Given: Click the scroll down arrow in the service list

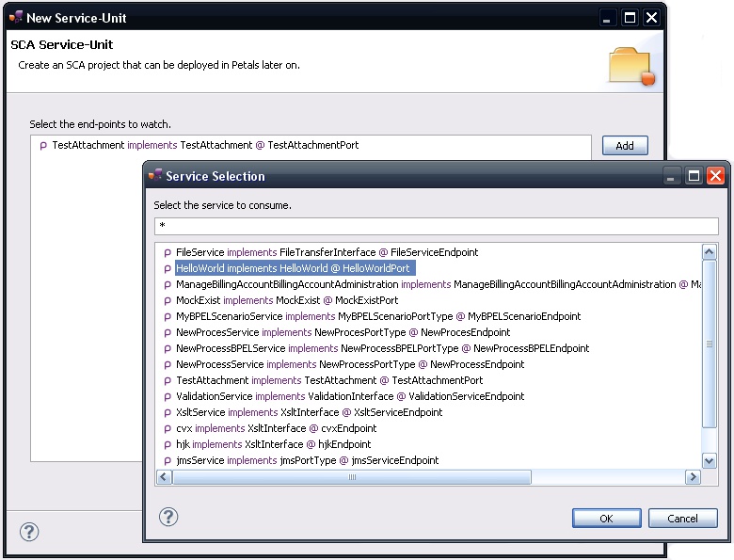Looking at the screenshot, I should [710, 460].
